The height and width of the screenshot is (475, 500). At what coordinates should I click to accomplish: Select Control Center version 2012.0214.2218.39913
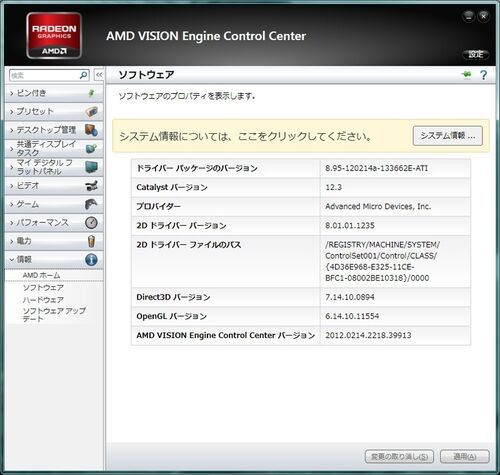point(368,335)
